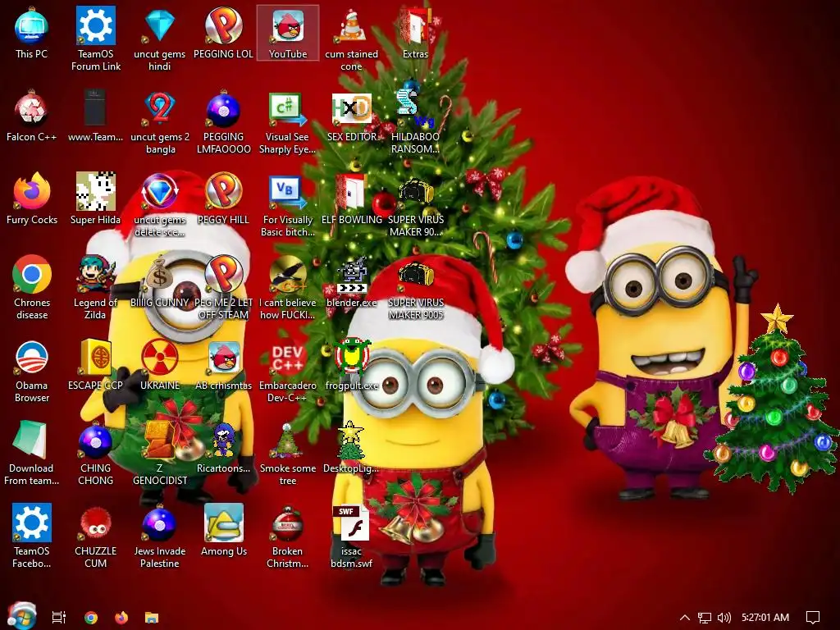Open the network status tray icon

[705, 618]
